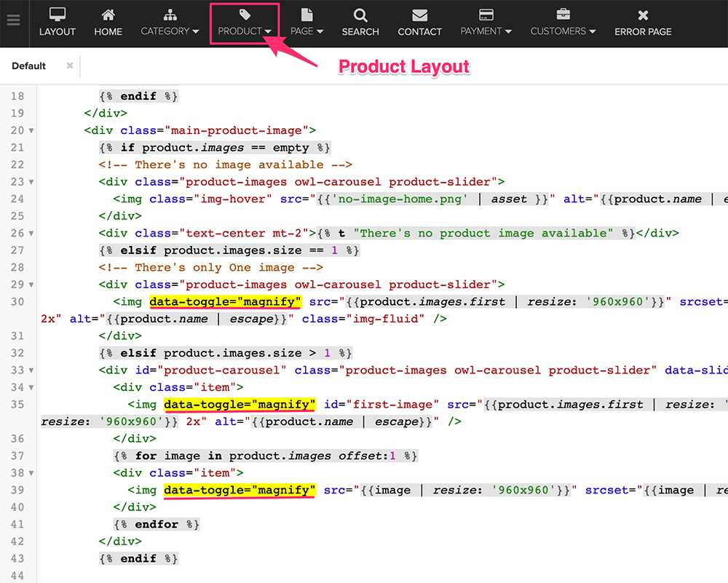
Task: Click the Customers briefcase icon
Action: (x=563, y=15)
